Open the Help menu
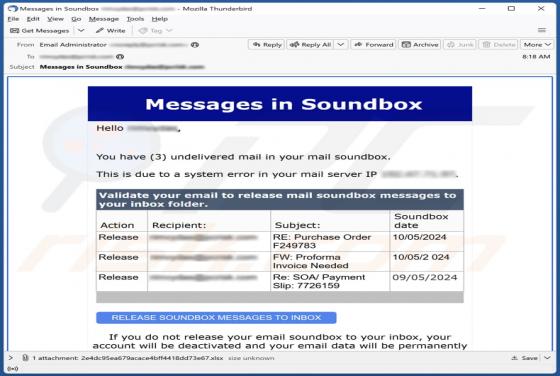The width and height of the screenshot is (560, 376). pos(159,19)
